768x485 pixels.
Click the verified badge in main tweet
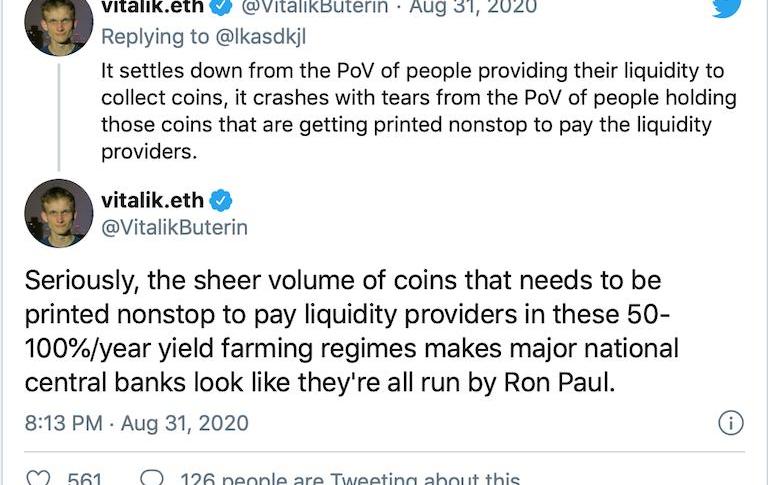coord(221,200)
